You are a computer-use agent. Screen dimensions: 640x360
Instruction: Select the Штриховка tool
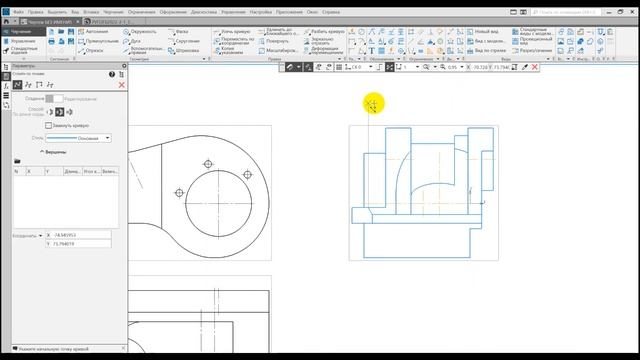click(x=184, y=51)
